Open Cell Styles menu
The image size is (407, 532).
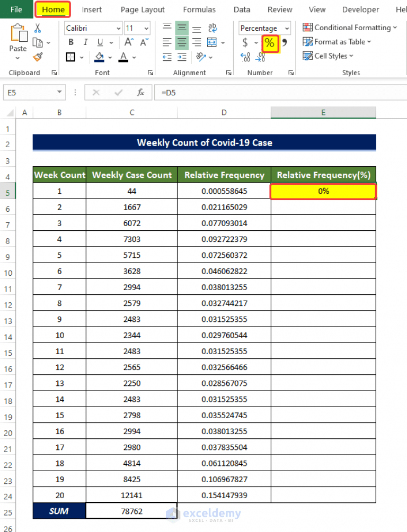coord(328,56)
